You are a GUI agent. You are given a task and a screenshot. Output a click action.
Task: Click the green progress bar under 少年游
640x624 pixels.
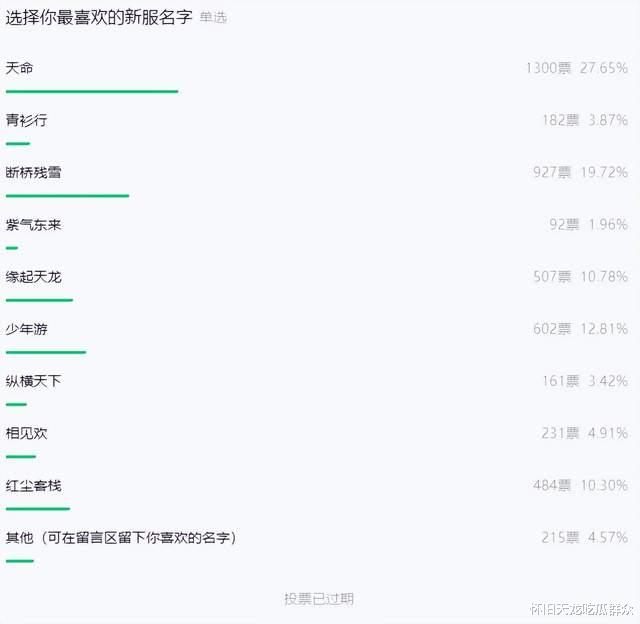point(46,352)
